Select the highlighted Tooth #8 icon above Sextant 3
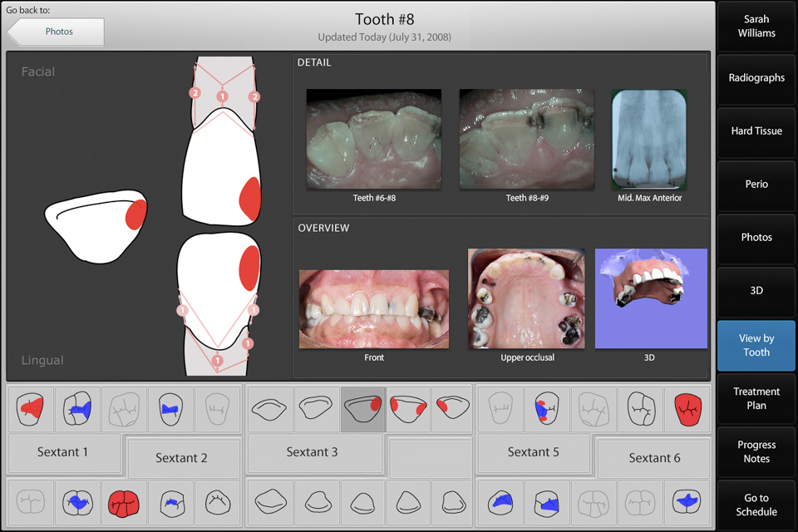 point(362,409)
